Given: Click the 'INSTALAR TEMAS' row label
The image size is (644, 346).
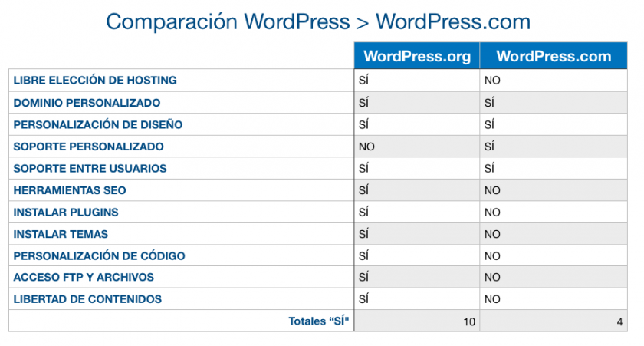Looking at the screenshot, I should (61, 234).
